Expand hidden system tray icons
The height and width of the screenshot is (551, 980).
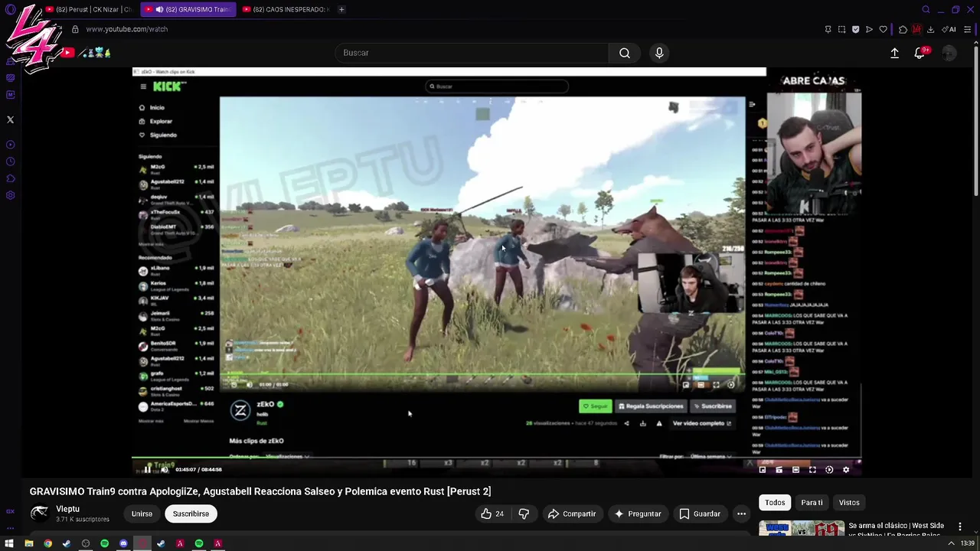click(951, 543)
